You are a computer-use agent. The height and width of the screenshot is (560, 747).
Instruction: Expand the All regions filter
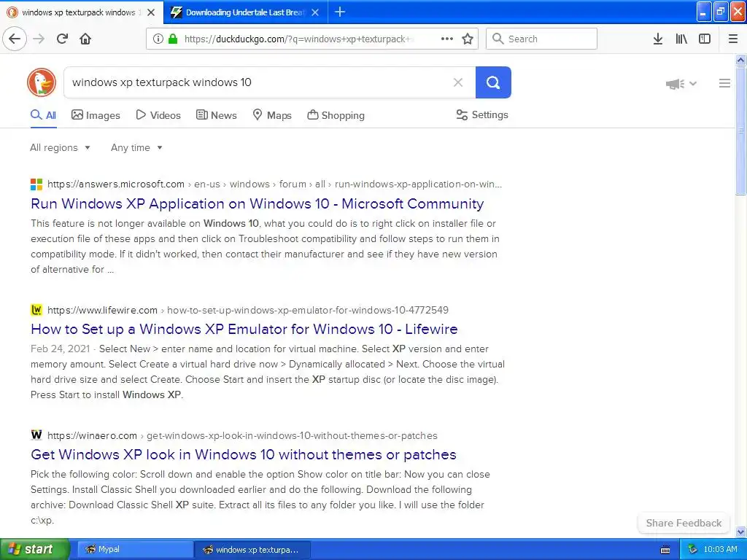60,147
